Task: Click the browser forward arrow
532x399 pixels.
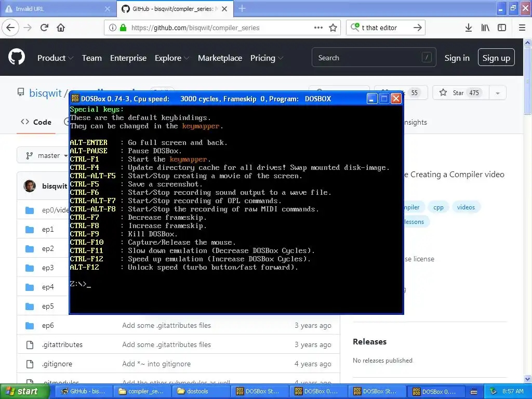Action: tap(28, 28)
